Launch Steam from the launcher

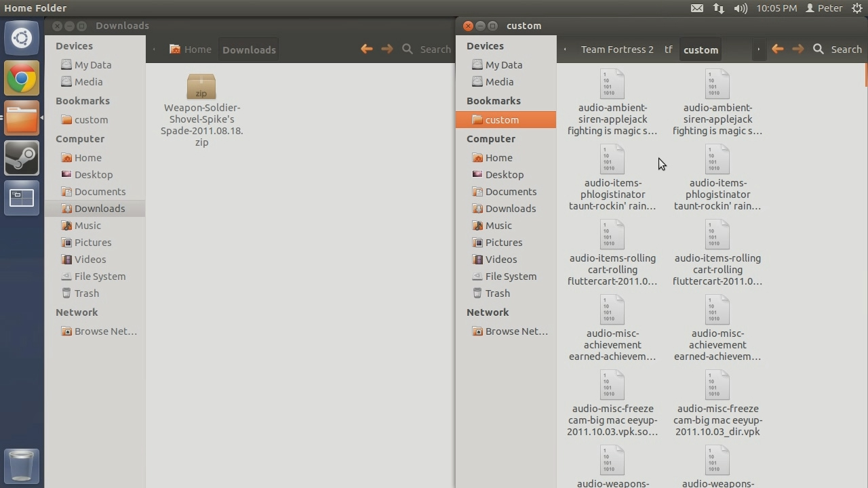(x=22, y=158)
